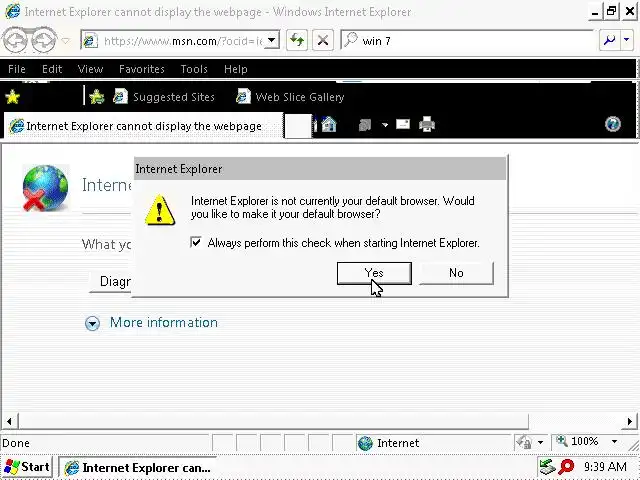Open a new blank tab
Image resolution: width=640 pixels, height=480 pixels.
coord(298,126)
